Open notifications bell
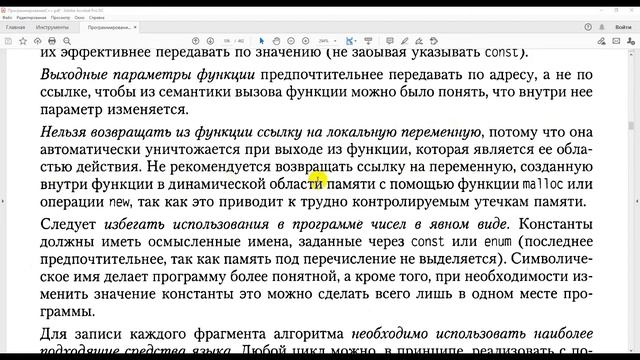Screen dimensions: 640x360 [602, 27]
